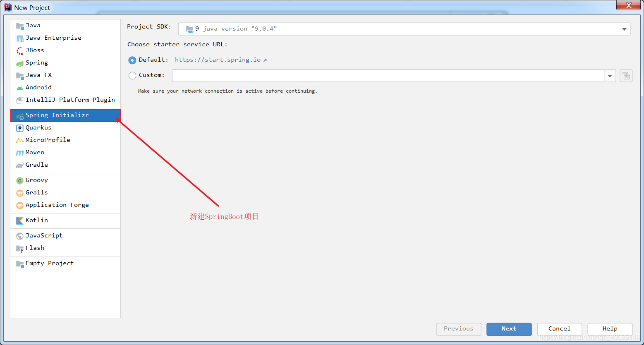Click the Maven m icon
Screen dimensions: 644x345
point(20,153)
